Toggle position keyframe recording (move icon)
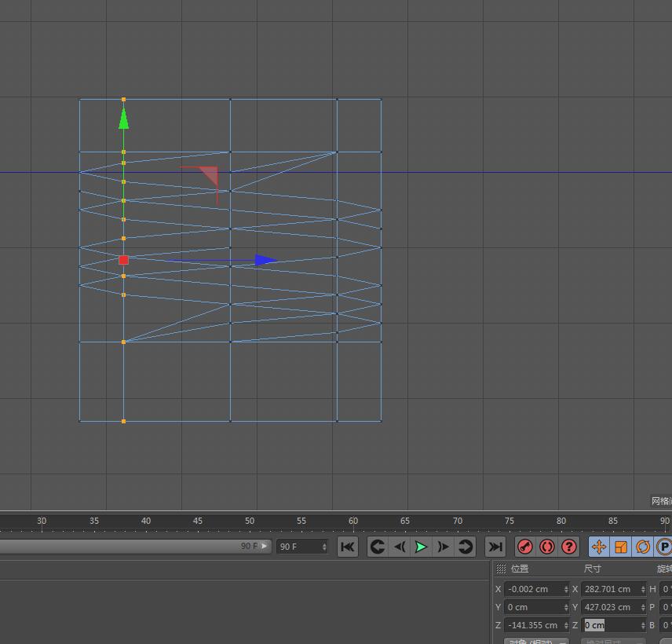672x644 pixels. (x=599, y=547)
